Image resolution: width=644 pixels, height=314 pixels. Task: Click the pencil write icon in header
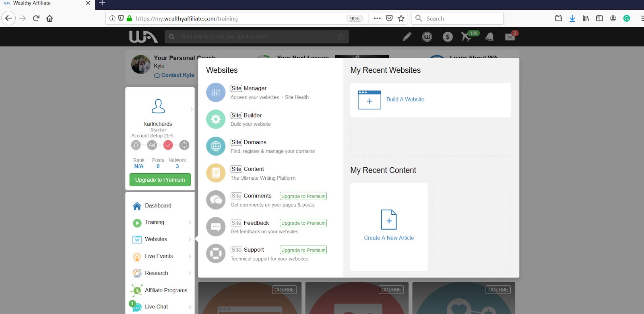tap(407, 37)
